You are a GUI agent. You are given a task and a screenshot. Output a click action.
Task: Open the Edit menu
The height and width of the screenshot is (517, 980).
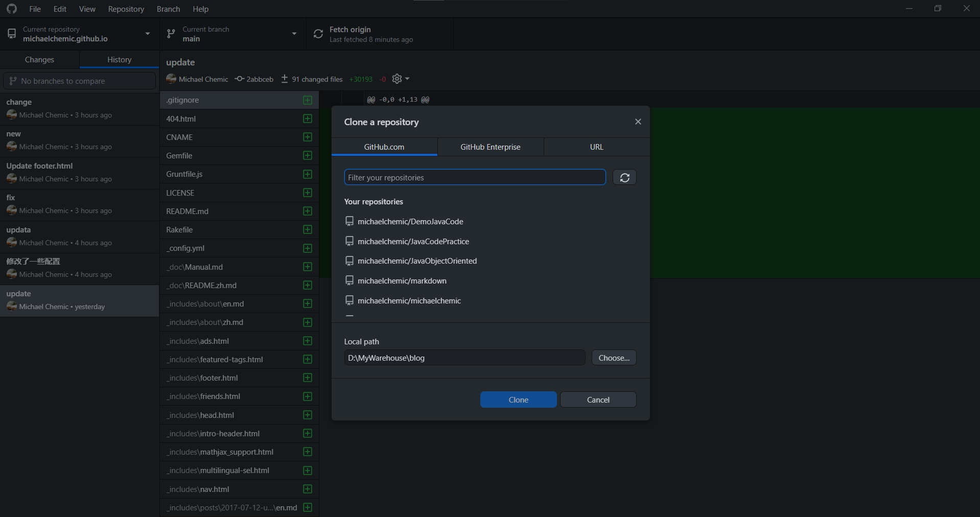pos(60,9)
